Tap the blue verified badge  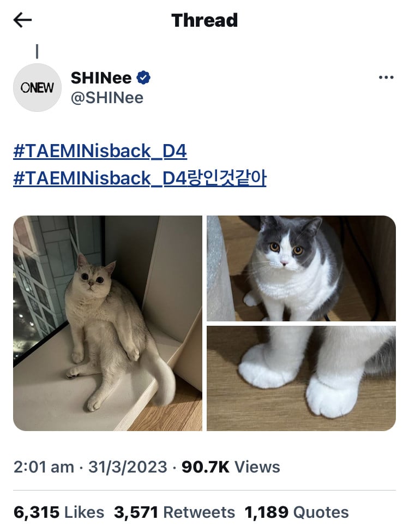143,77
